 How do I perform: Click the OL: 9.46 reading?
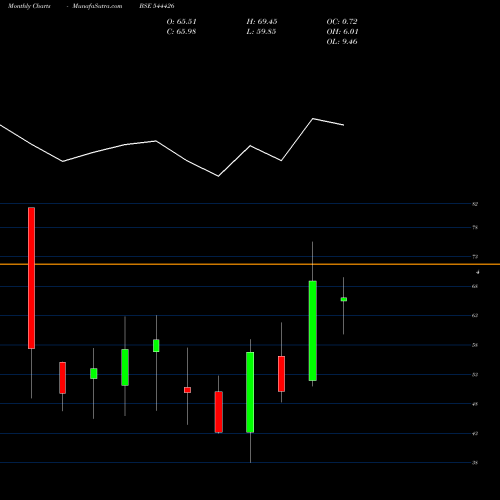coord(342,42)
